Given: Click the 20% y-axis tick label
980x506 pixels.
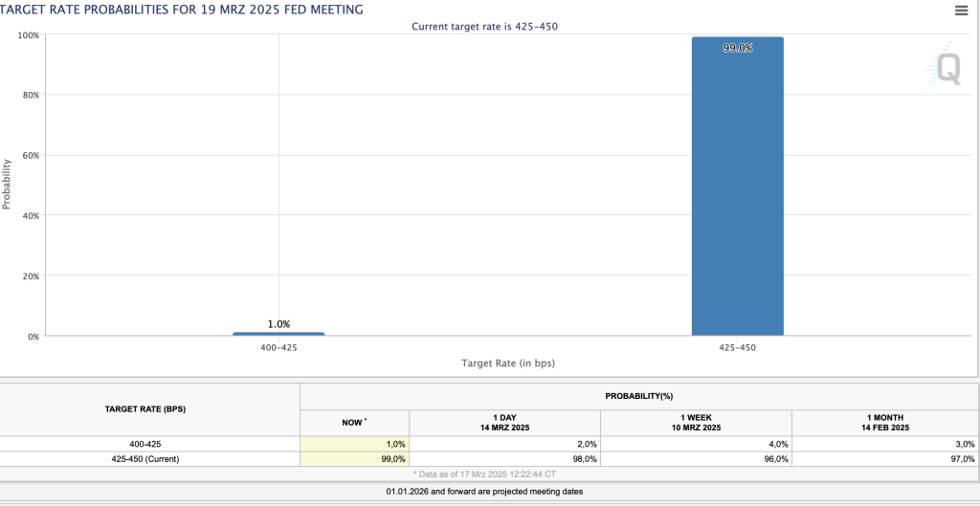Looking at the screenshot, I should click(30, 275).
